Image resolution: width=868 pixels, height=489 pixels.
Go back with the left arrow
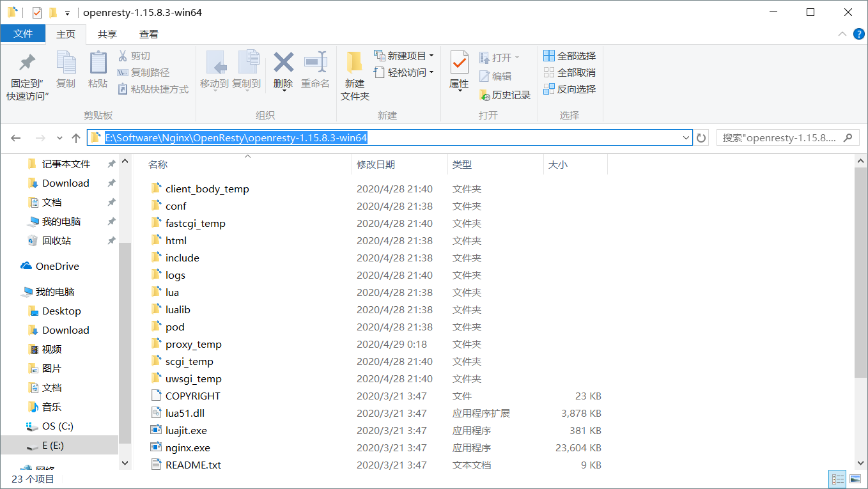16,137
